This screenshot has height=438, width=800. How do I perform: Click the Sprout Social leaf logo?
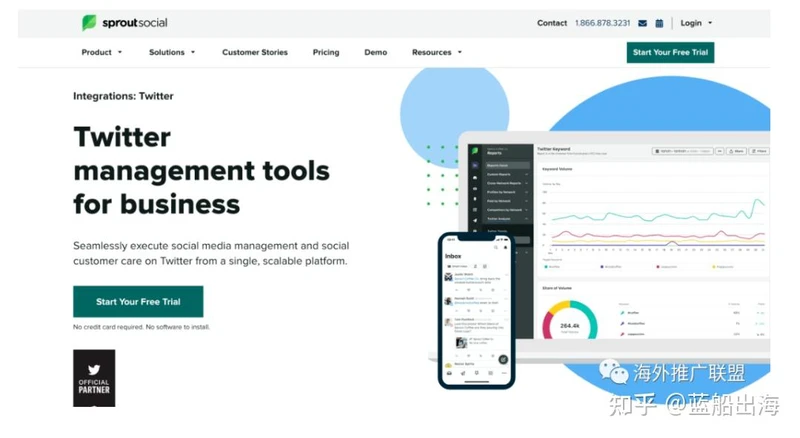(89, 22)
